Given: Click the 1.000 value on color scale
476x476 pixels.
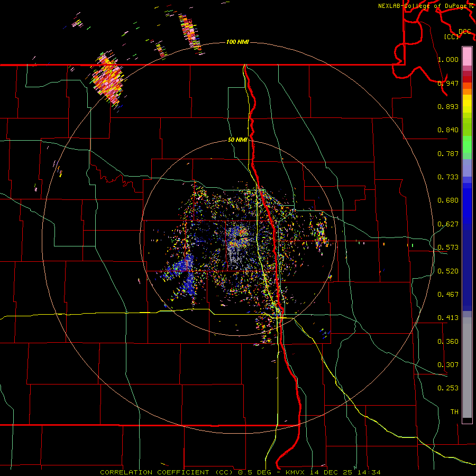Looking at the screenshot, I should (448, 59).
